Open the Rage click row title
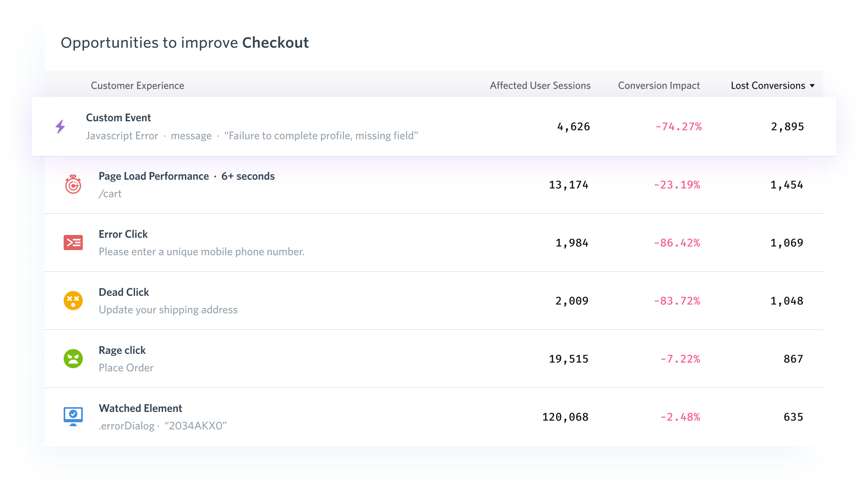The image size is (868, 497). (122, 350)
